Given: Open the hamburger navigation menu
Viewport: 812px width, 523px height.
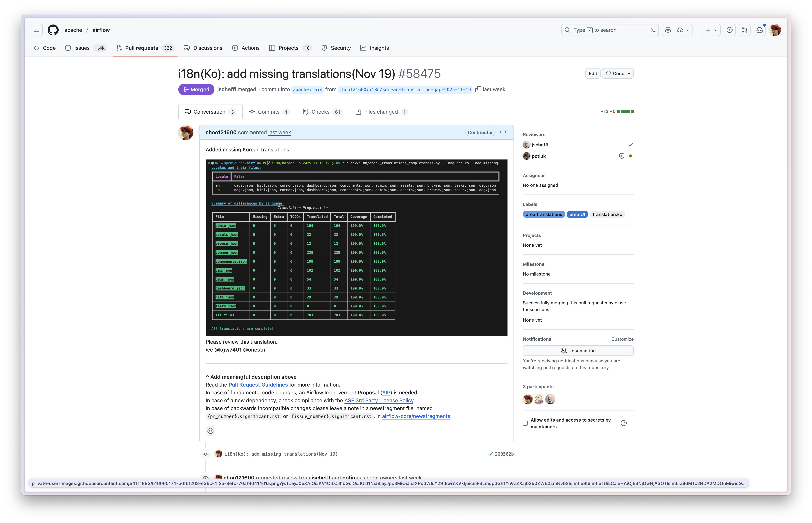Looking at the screenshot, I should click(x=37, y=30).
